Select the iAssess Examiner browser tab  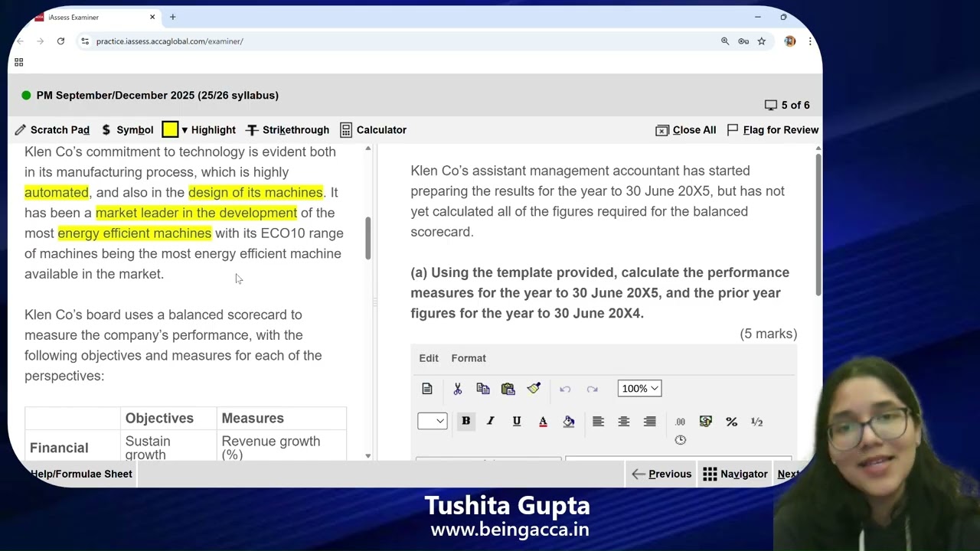[x=94, y=17]
